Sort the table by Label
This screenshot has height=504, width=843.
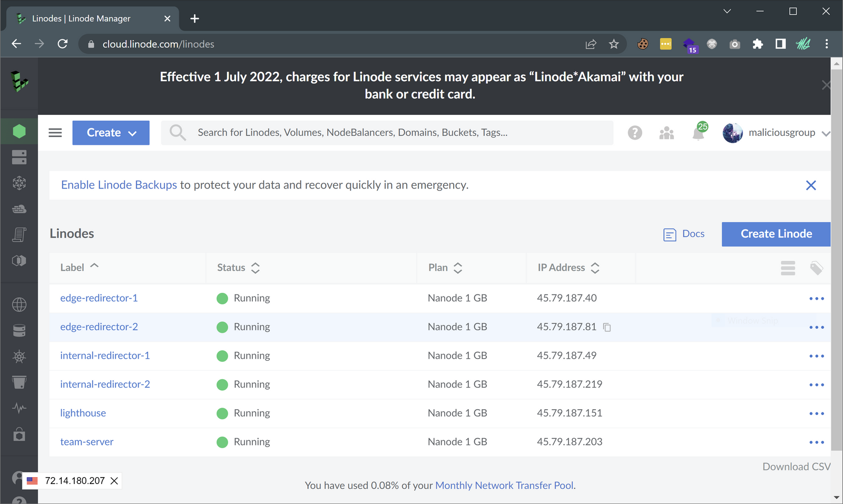79,268
